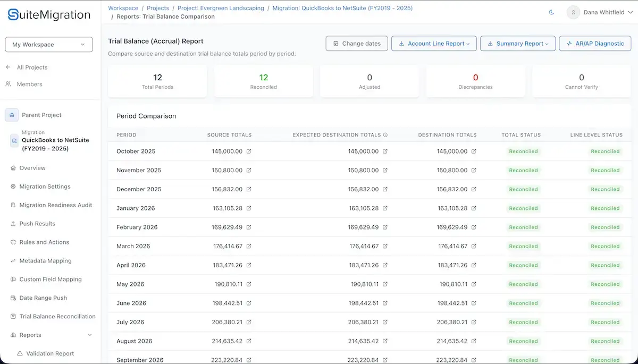Click the Change dates button
Image resolution: width=638 pixels, height=364 pixels.
(x=356, y=44)
